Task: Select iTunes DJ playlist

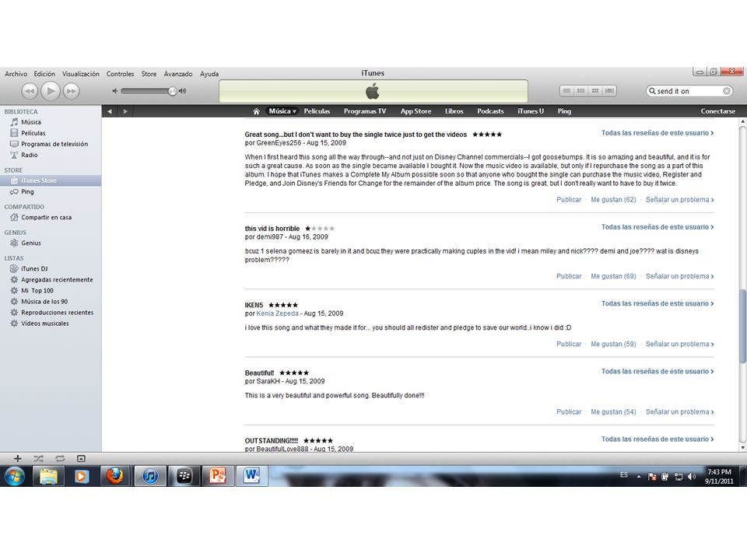Action: click(x=51, y=268)
